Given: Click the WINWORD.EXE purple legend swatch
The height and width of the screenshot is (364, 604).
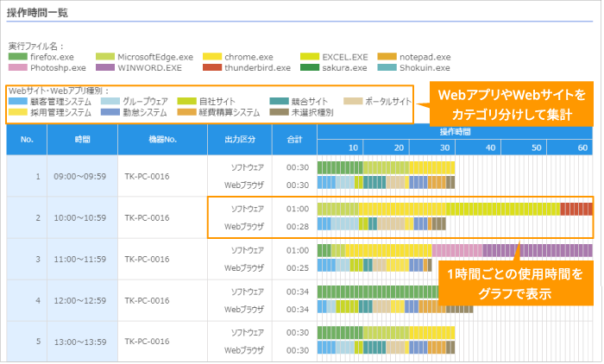Looking at the screenshot, I should pyautogui.click(x=105, y=67).
